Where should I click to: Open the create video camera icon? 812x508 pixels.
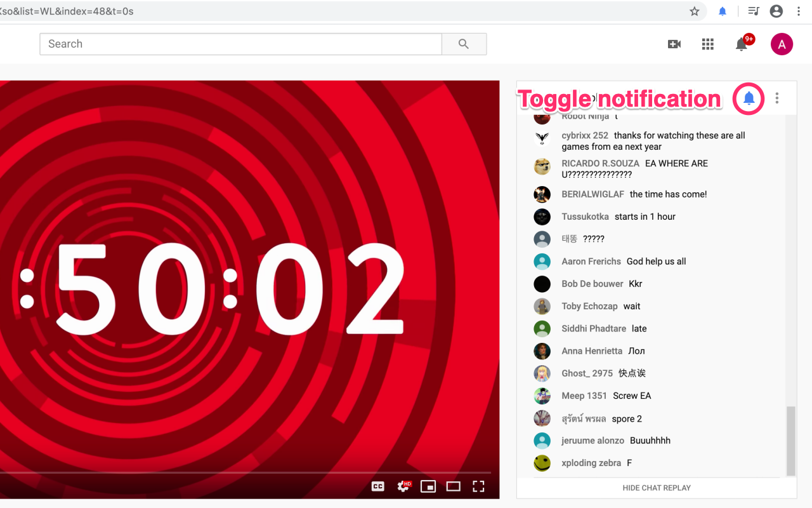(674, 44)
